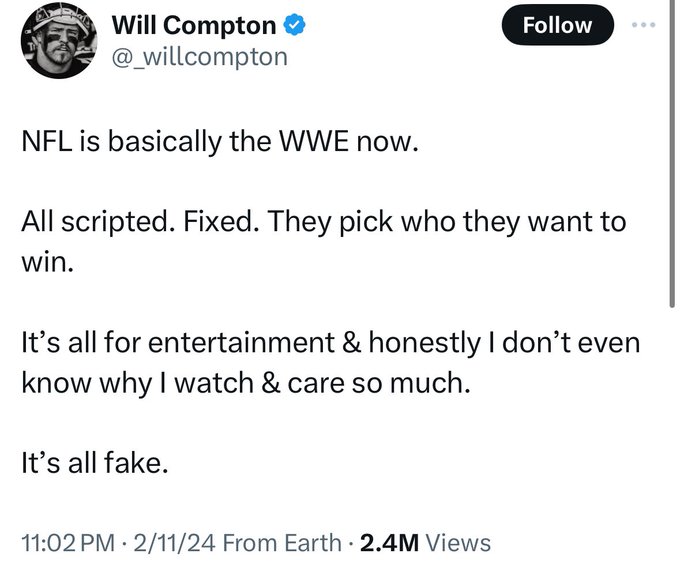Click the display name Will Compton
The width and height of the screenshot is (680, 576).
coord(194,25)
